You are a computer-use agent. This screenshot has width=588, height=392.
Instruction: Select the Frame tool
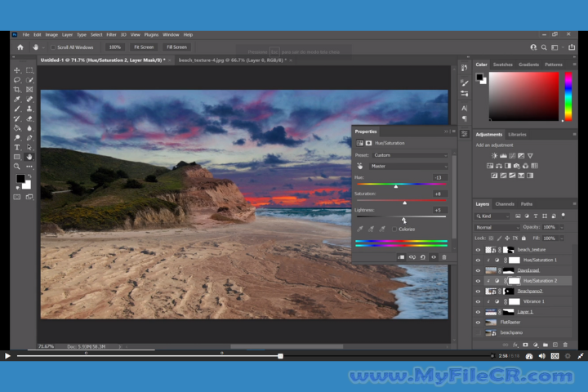[x=29, y=90]
